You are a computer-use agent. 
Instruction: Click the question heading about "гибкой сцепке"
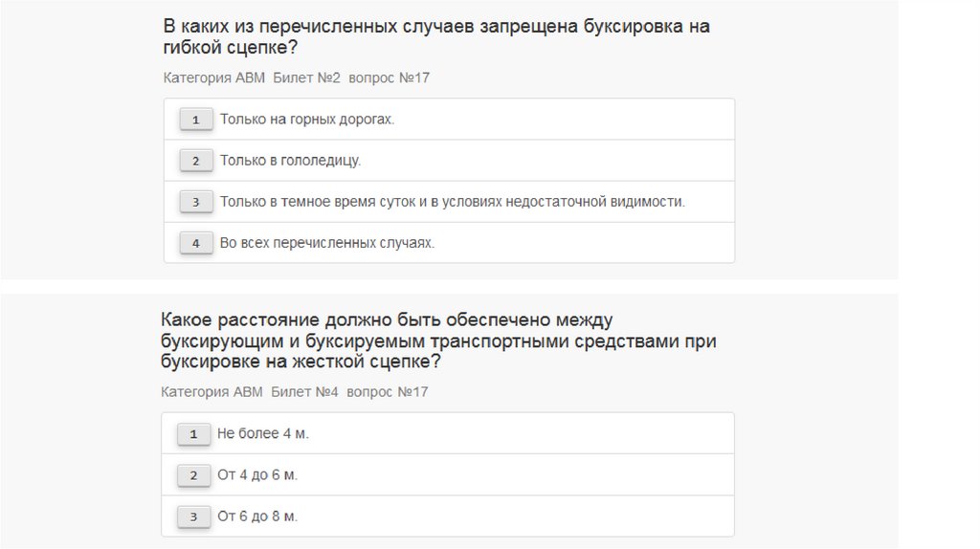435,36
